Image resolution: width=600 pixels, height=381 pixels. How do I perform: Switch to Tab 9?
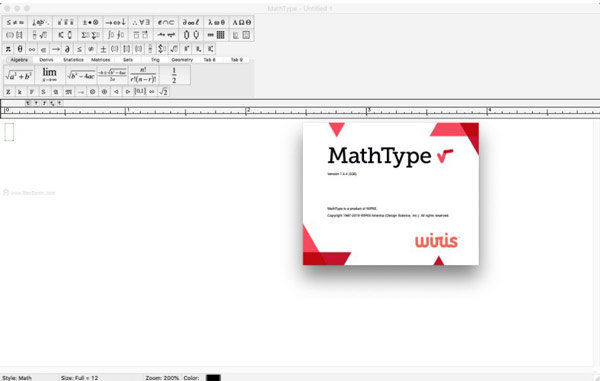(236, 60)
